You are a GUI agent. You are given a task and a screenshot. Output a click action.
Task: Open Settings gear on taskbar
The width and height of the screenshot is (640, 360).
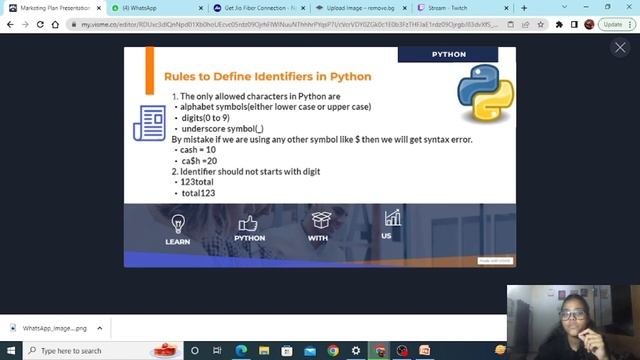pos(356,351)
